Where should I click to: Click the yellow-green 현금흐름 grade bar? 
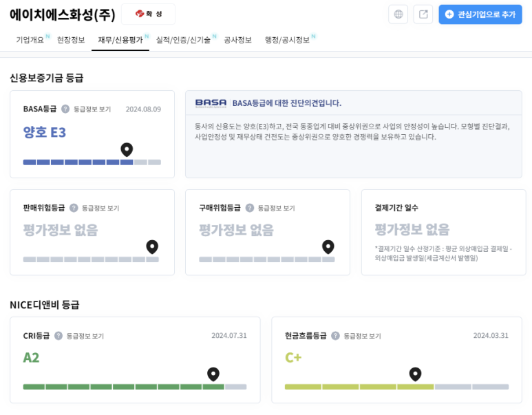point(396,387)
